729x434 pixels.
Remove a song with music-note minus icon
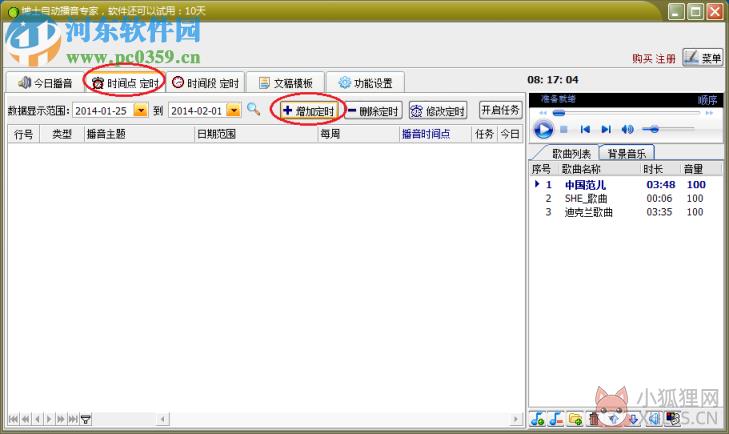click(x=556, y=419)
